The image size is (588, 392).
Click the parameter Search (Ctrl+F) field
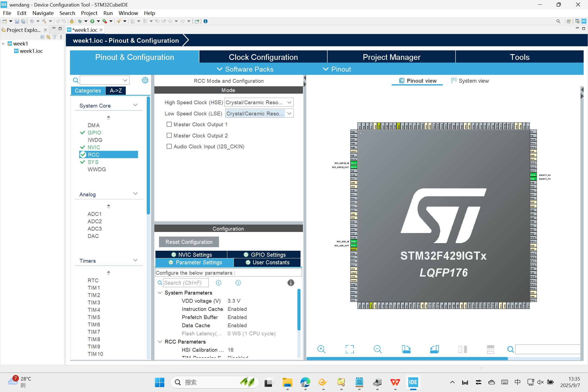pos(186,283)
